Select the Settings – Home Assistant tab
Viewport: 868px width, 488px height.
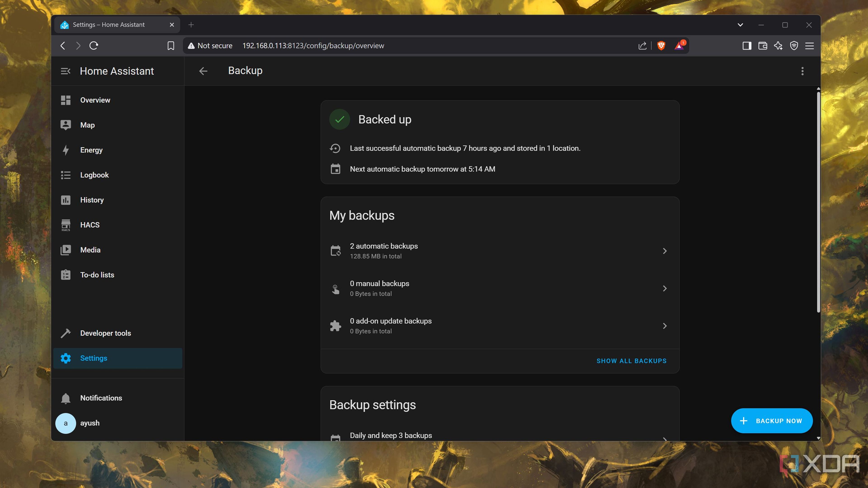(117, 25)
